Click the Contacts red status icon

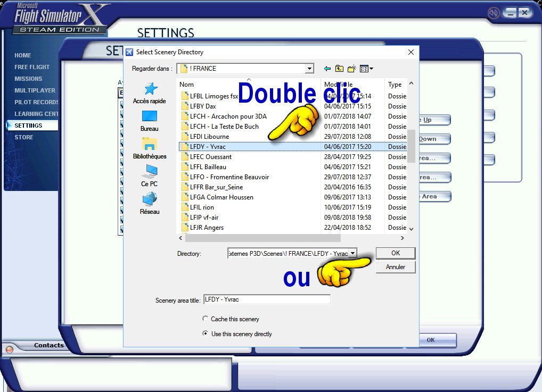click(x=10, y=349)
